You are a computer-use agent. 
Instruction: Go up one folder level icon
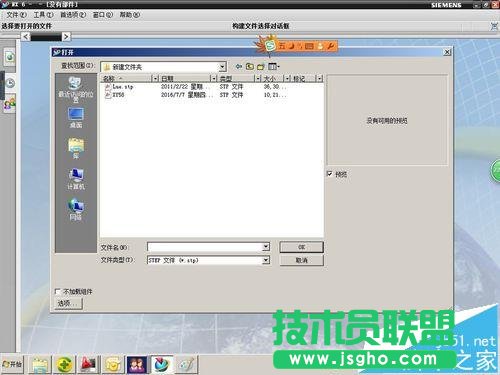click(250, 66)
